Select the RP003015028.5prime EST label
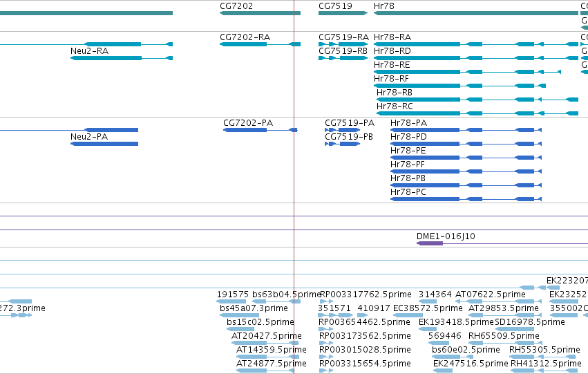The height and width of the screenshot is (374, 588). (x=365, y=350)
